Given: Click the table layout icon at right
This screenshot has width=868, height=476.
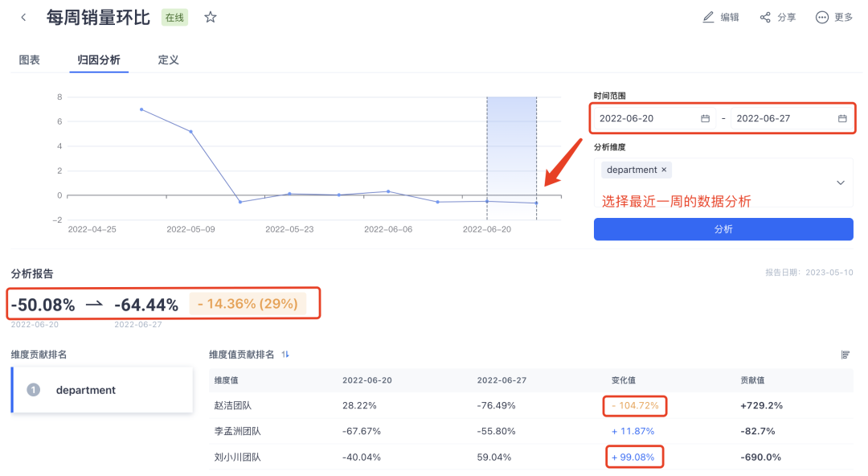Looking at the screenshot, I should (845, 355).
